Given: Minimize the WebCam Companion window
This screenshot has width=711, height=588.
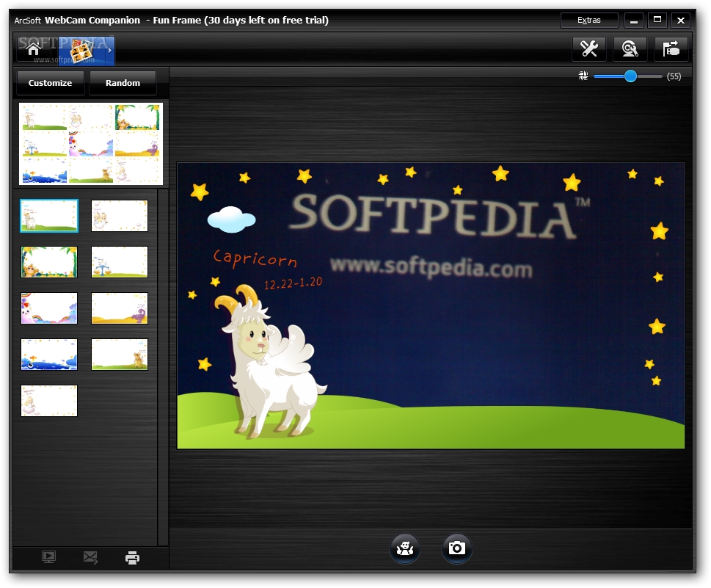Looking at the screenshot, I should (x=634, y=21).
